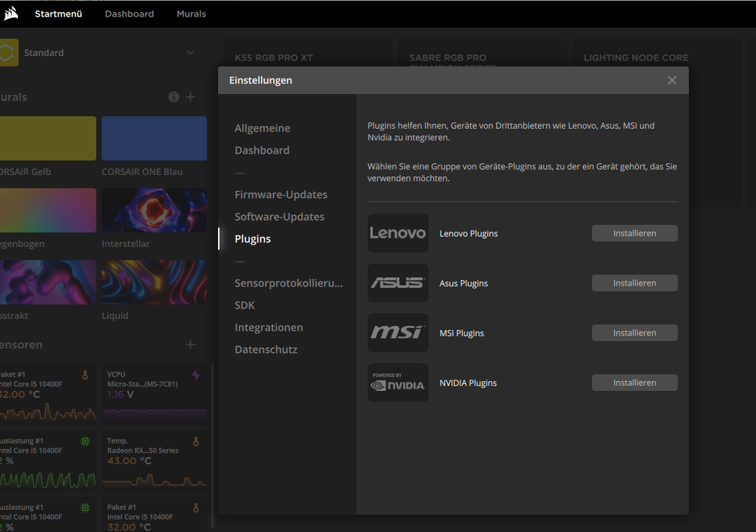This screenshot has height=532, width=756.
Task: Click the Corsair sail logo
Action: click(10, 14)
